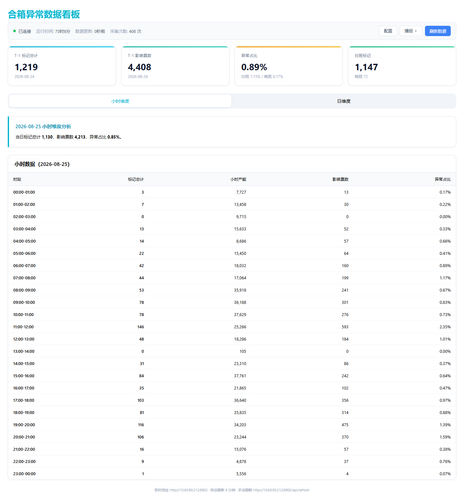Select the 4,408 summary card
The width and height of the screenshot is (464, 500).
tap(175, 66)
